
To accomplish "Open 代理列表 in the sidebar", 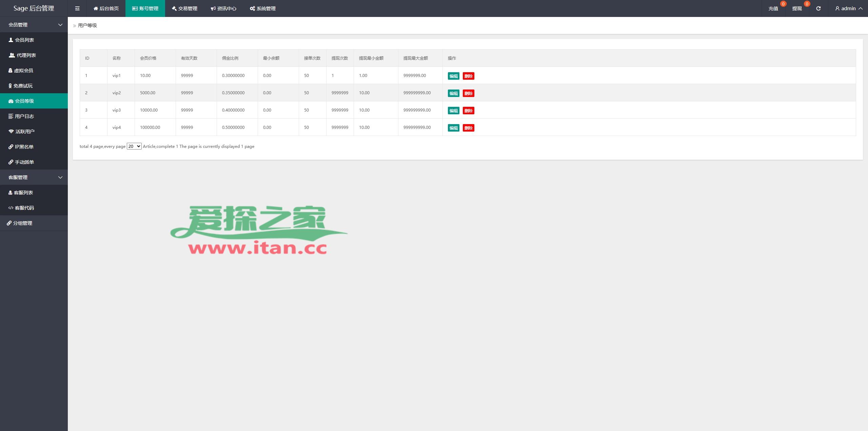I will (26, 55).
